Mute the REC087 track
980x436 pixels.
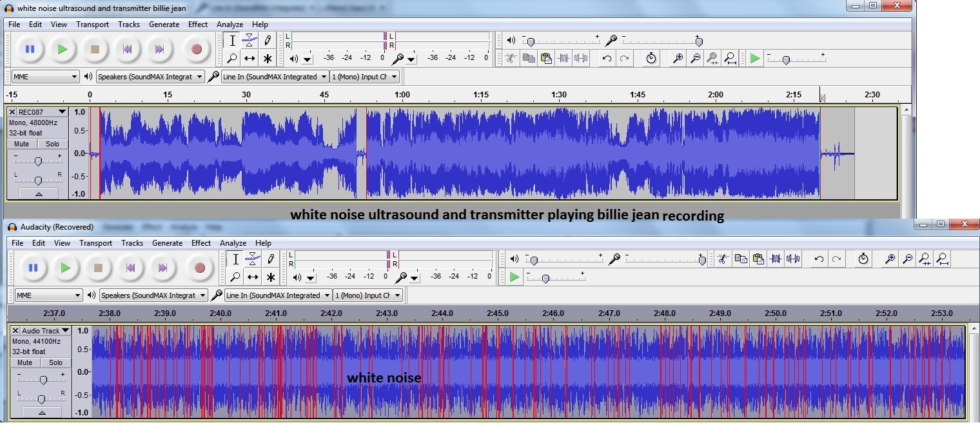[21, 144]
